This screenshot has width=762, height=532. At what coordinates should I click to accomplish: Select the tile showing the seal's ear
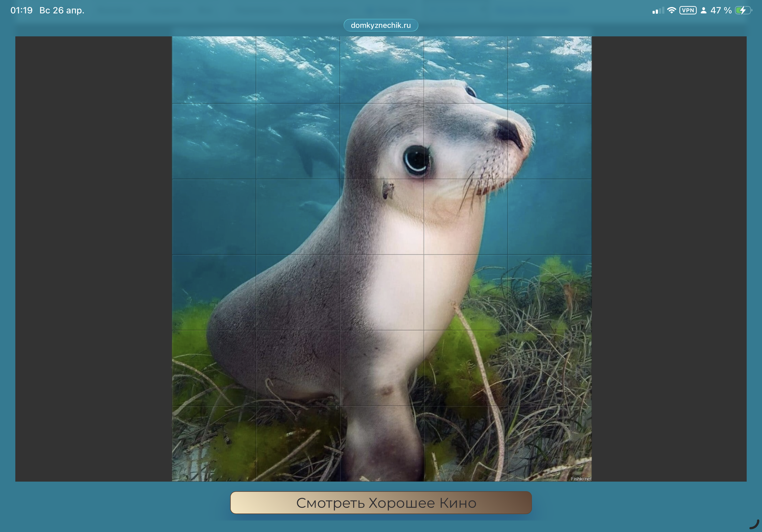coord(382,217)
